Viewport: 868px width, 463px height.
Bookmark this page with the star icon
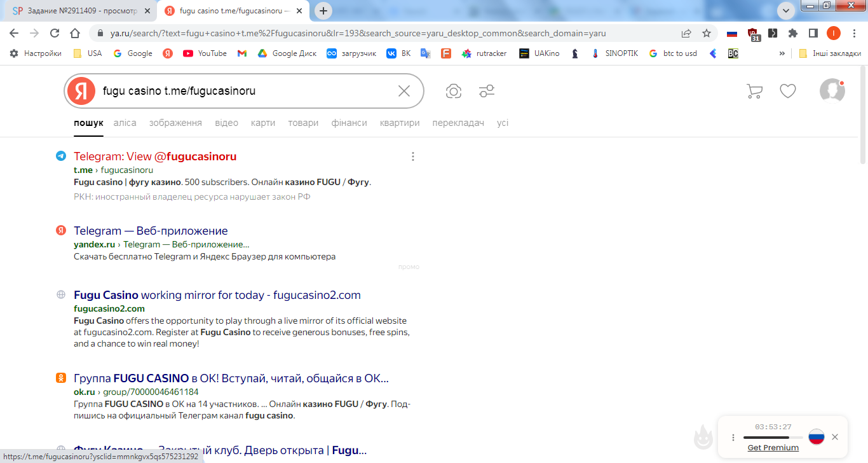tap(706, 33)
